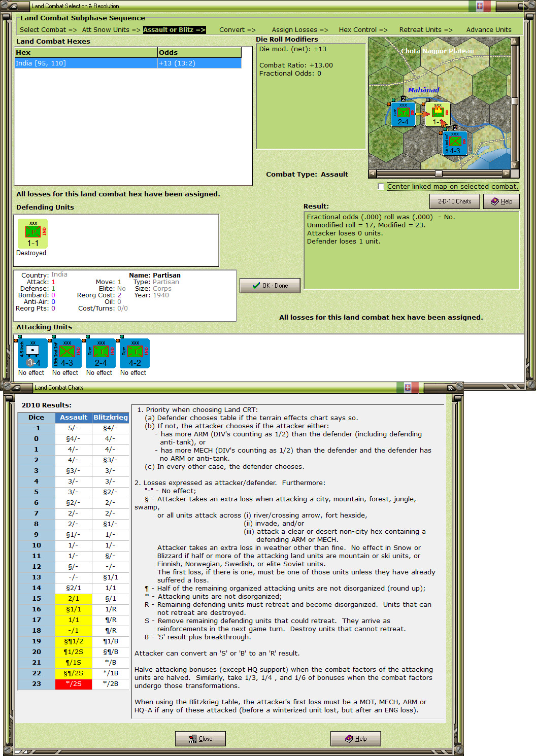Go to Assign Losses subphase
Viewport: 536px width, 756px height.
point(300,30)
